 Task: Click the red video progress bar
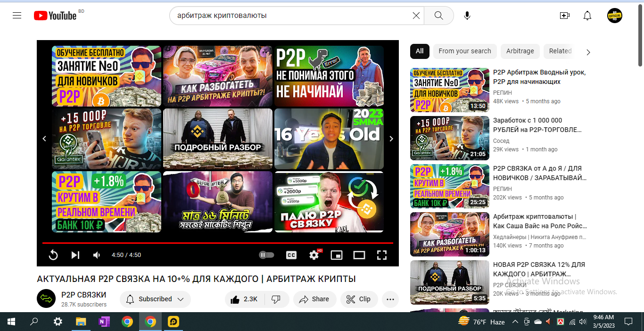[x=217, y=243]
